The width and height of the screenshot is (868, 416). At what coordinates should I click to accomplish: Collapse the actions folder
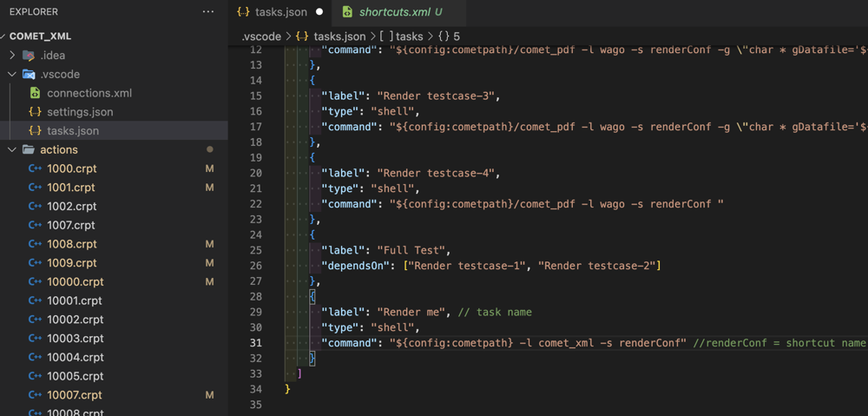[x=13, y=150]
